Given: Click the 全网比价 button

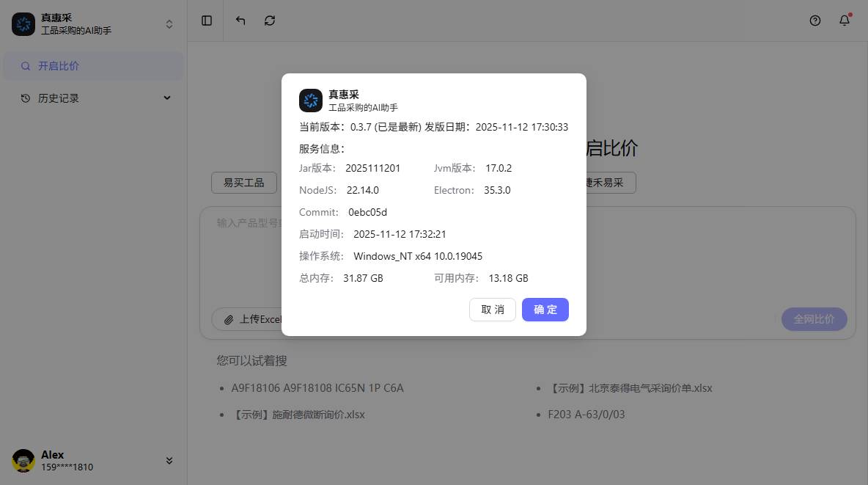Looking at the screenshot, I should pyautogui.click(x=814, y=319).
